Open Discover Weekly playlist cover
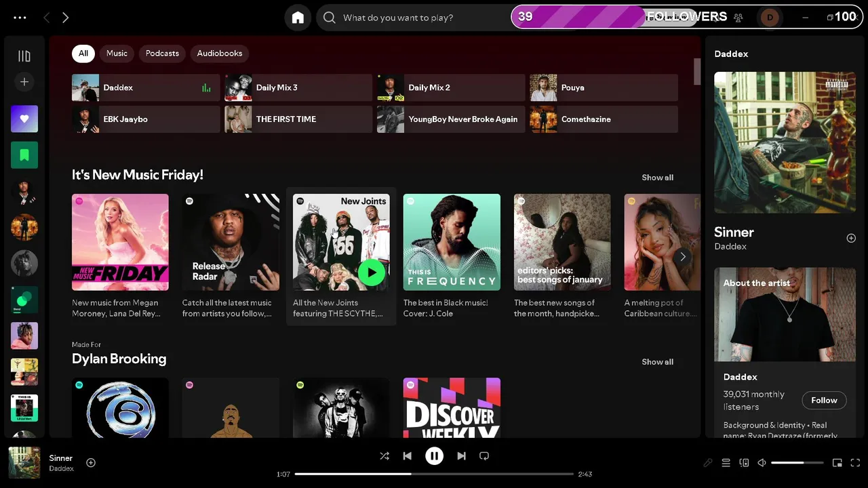The image size is (868, 488). (x=452, y=407)
